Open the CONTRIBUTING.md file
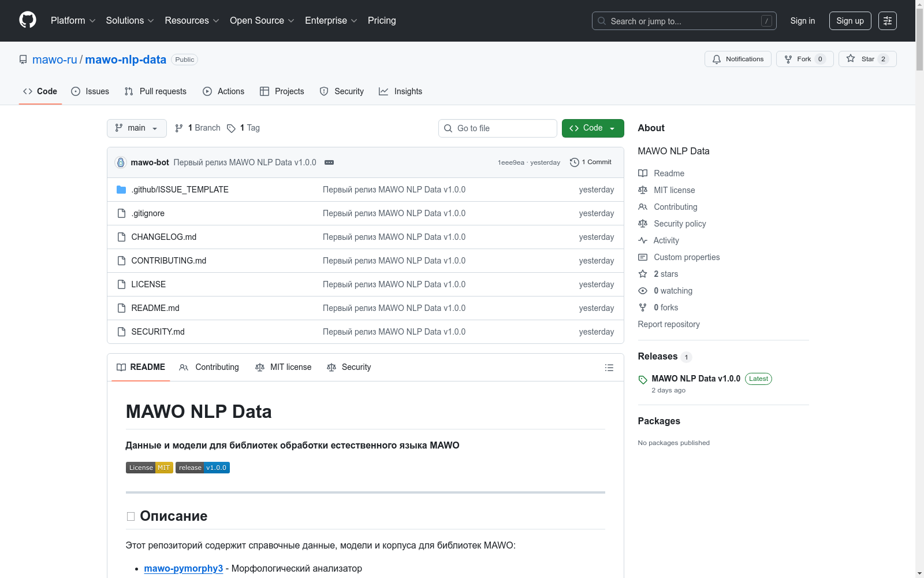924x578 pixels. tap(169, 261)
